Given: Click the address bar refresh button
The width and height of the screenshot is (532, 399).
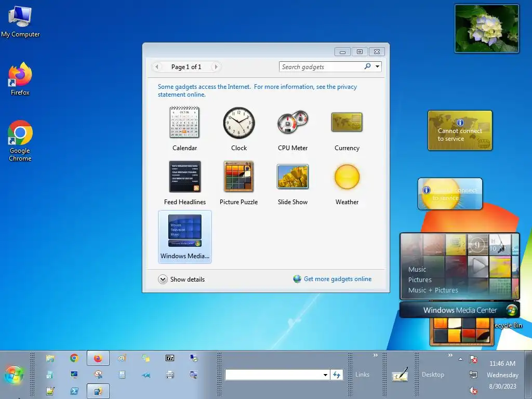Looking at the screenshot, I should [x=337, y=375].
